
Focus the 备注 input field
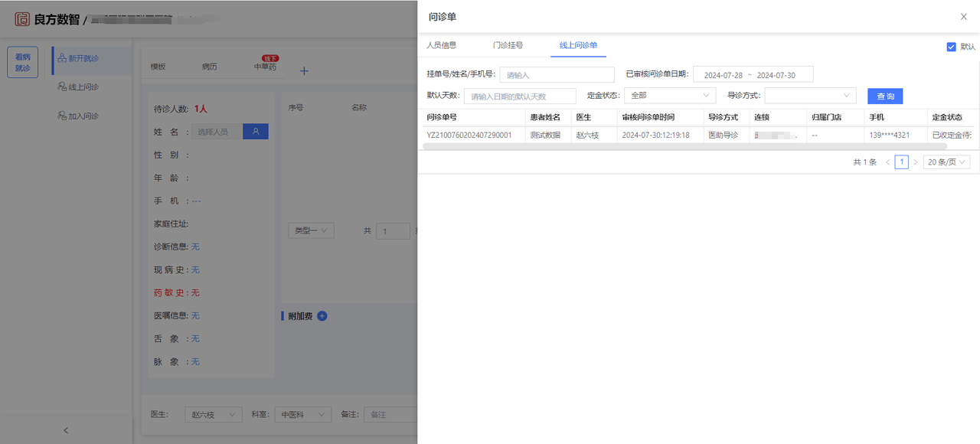pyautogui.click(x=390, y=414)
